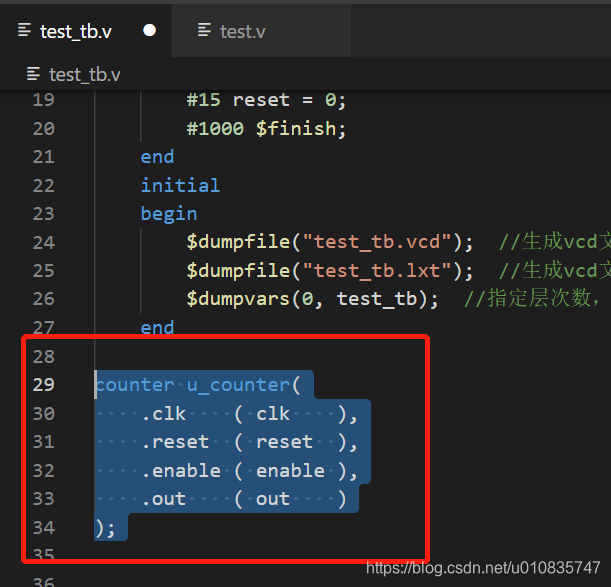Click the "test_tb.vcd" string literal
The height and width of the screenshot is (587, 611).
point(376,242)
